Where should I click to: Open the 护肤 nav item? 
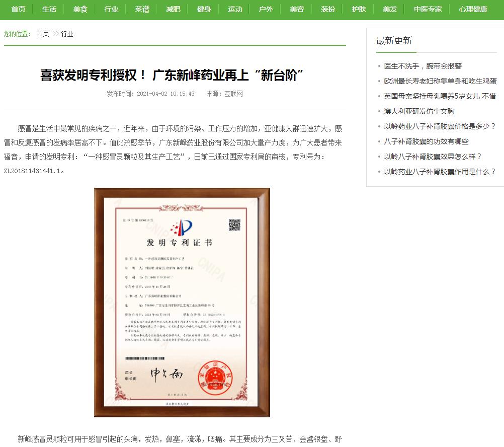(x=359, y=10)
